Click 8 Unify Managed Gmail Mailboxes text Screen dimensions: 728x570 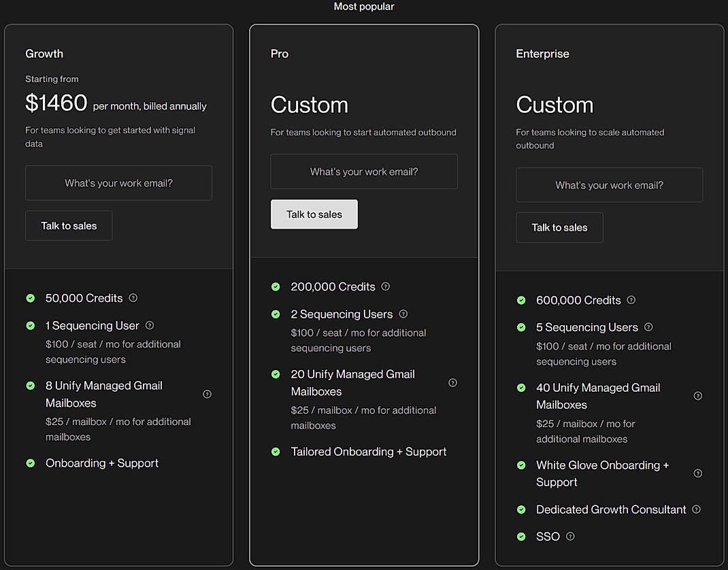point(104,394)
